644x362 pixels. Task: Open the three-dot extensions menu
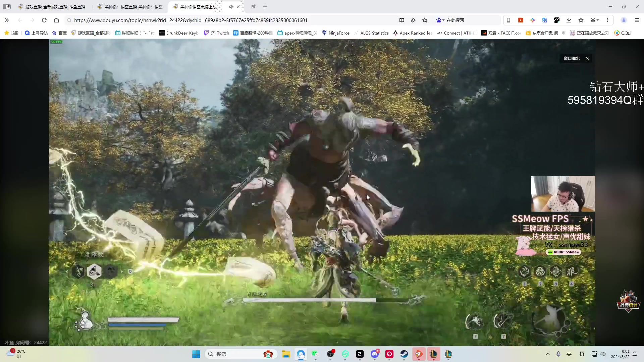click(607, 20)
